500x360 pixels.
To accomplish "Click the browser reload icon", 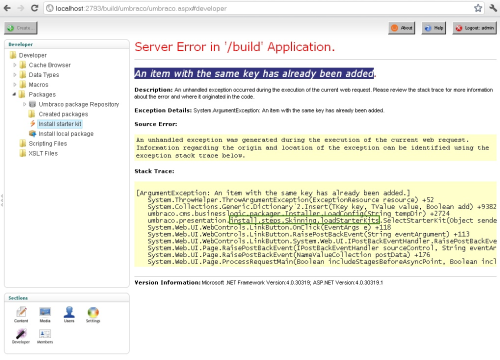I will point(34,8).
